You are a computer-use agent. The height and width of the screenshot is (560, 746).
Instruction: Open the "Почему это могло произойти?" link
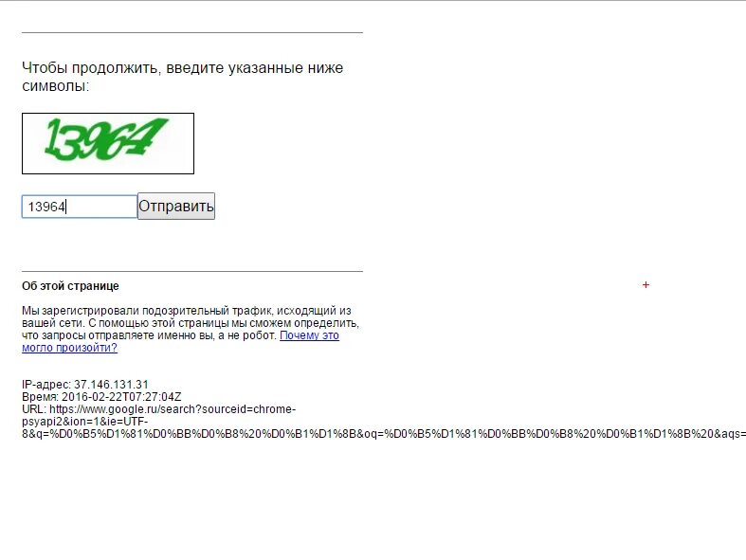click(x=181, y=342)
